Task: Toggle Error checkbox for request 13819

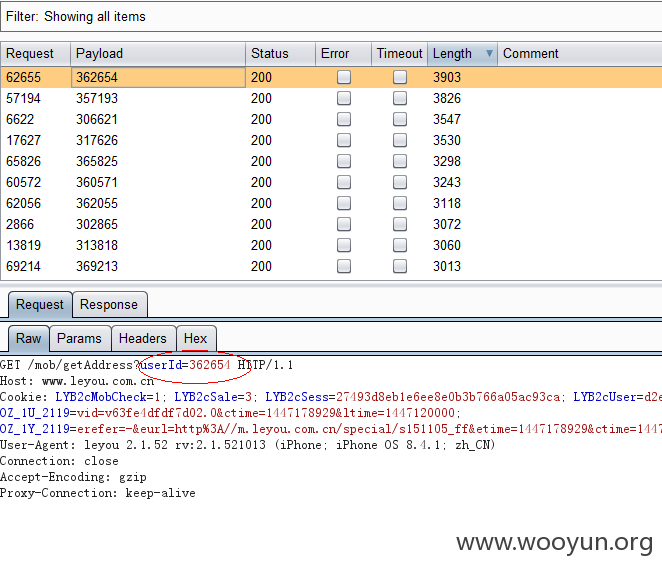Action: [x=344, y=245]
